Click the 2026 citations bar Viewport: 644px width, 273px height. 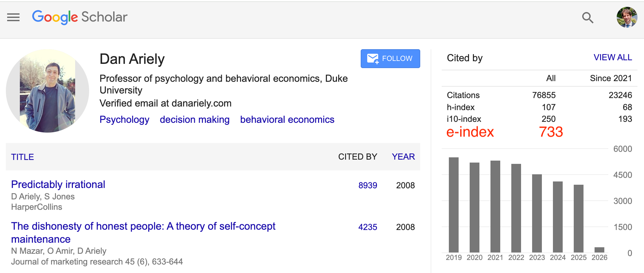pyautogui.click(x=599, y=250)
